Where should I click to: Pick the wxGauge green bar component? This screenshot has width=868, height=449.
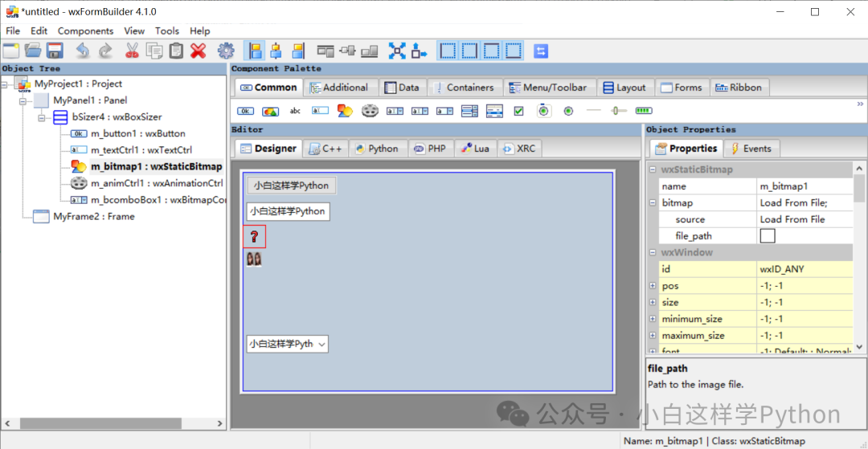(x=643, y=111)
